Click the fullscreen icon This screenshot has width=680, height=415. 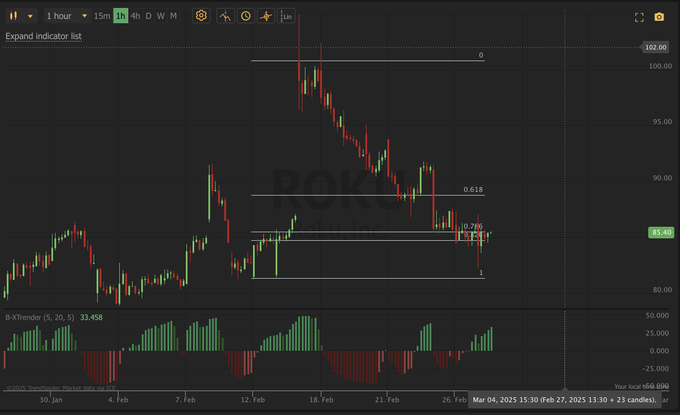(639, 17)
